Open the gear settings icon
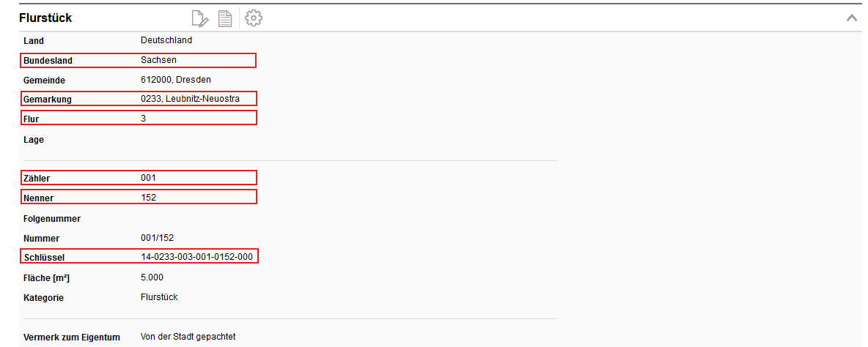Viewport: 868px width, 347px height. click(254, 18)
